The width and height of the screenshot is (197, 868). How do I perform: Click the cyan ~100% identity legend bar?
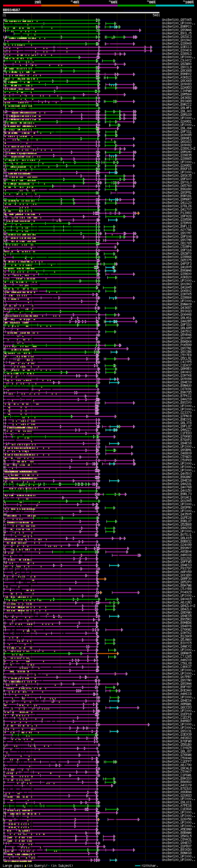pos(175,6)
